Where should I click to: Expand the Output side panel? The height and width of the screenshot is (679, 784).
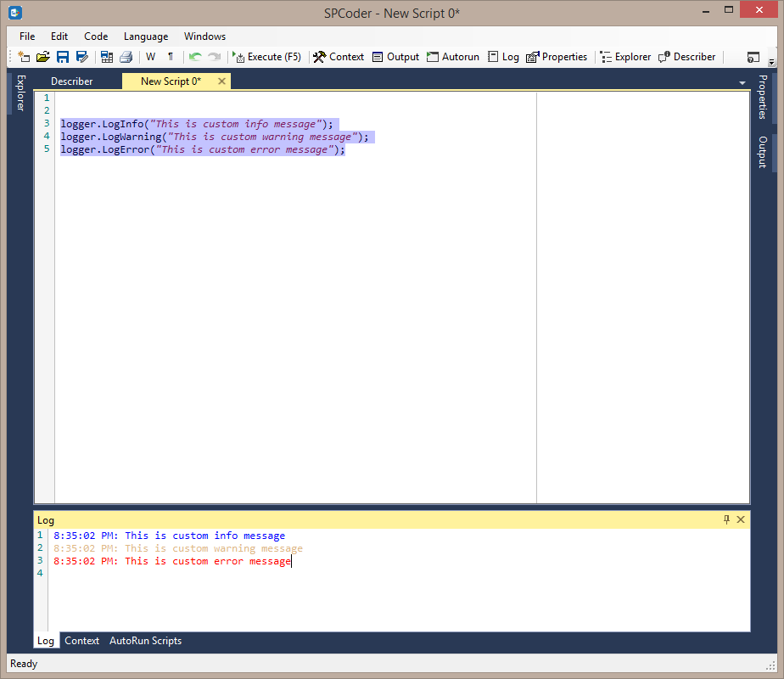point(762,152)
